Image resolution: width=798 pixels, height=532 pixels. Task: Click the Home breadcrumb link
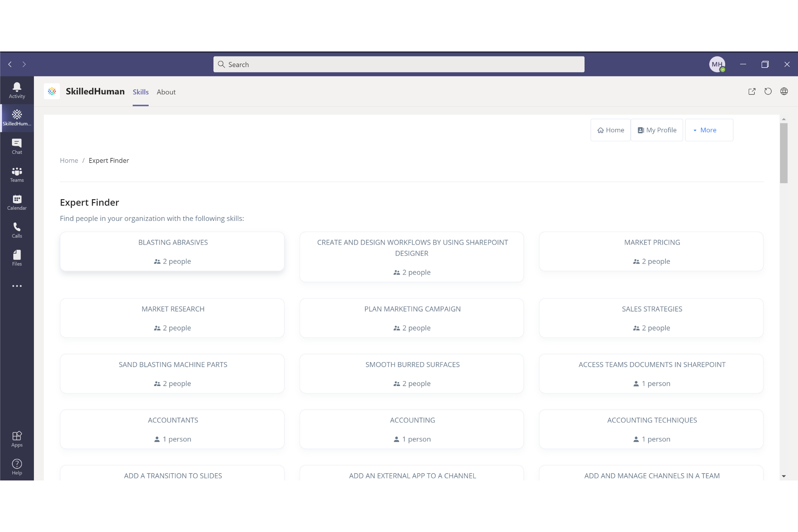tap(69, 161)
